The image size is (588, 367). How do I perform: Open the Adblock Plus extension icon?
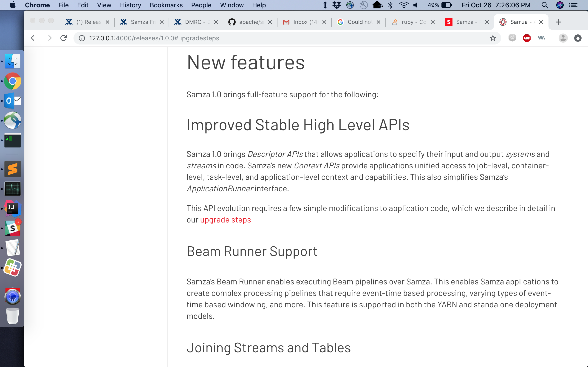[x=526, y=38]
